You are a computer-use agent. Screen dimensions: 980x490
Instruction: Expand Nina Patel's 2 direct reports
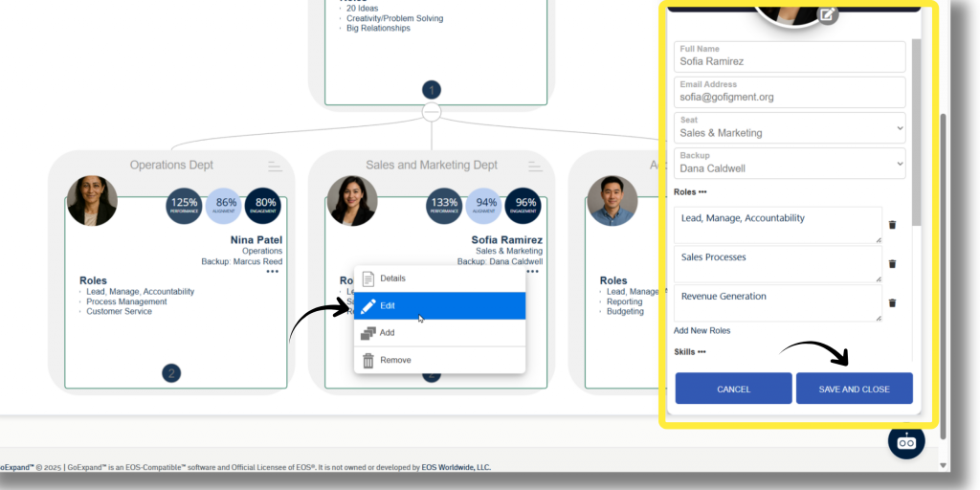171,373
